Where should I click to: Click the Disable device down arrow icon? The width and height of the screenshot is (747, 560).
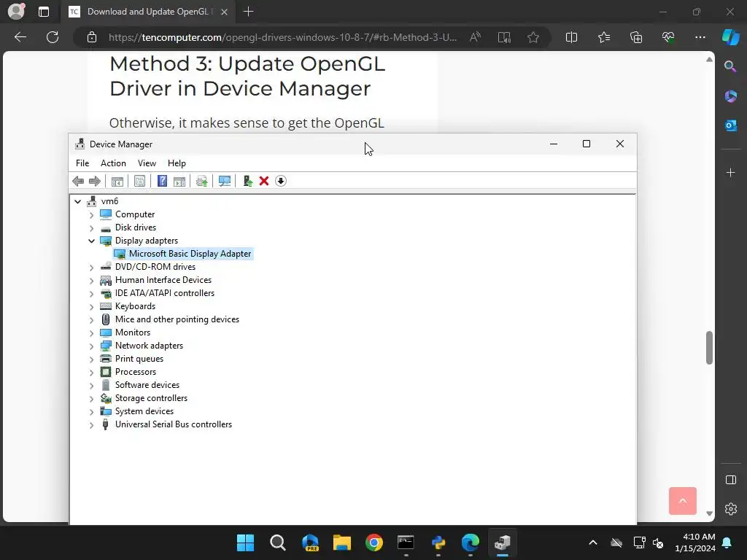coord(281,181)
